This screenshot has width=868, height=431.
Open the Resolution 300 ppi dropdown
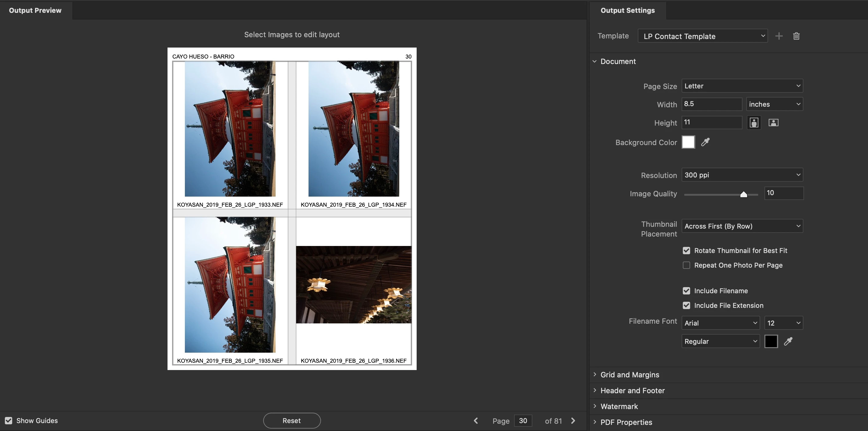tap(742, 175)
